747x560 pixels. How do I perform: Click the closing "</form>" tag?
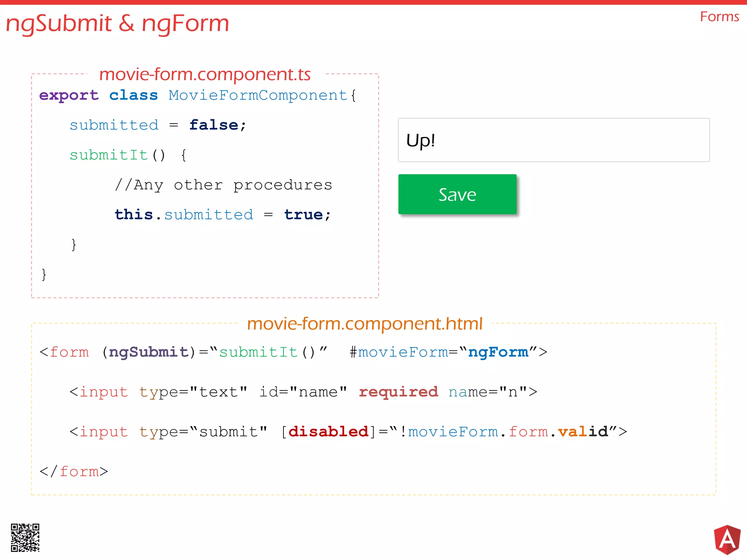click(74, 472)
